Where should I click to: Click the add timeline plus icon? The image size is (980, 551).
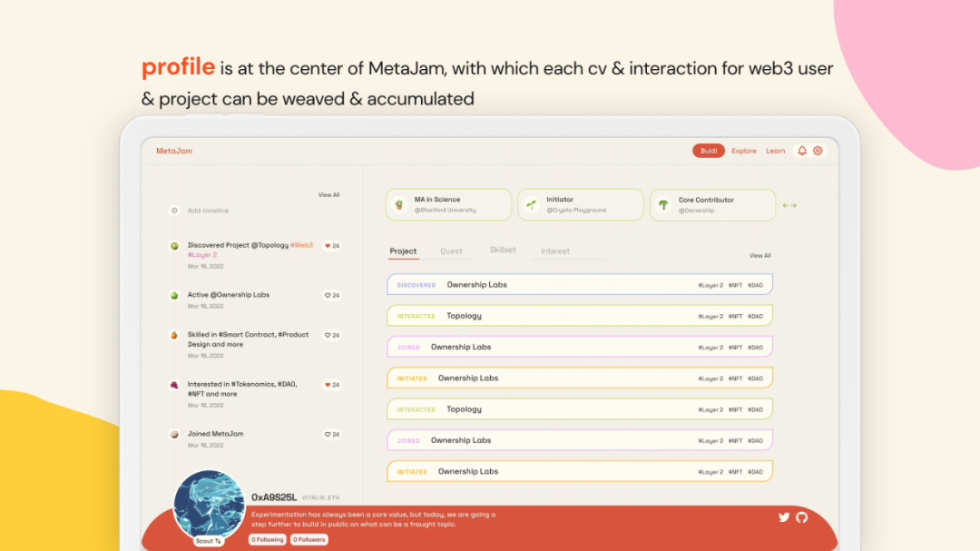pyautogui.click(x=174, y=211)
